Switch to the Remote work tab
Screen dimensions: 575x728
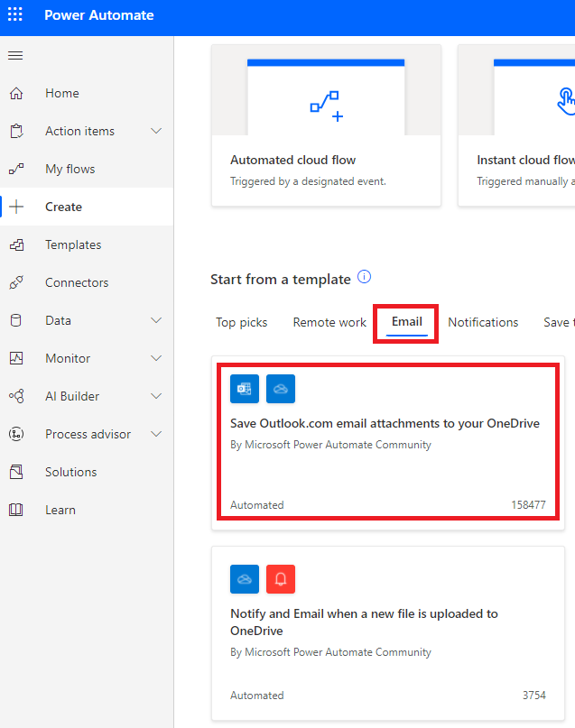(x=329, y=322)
